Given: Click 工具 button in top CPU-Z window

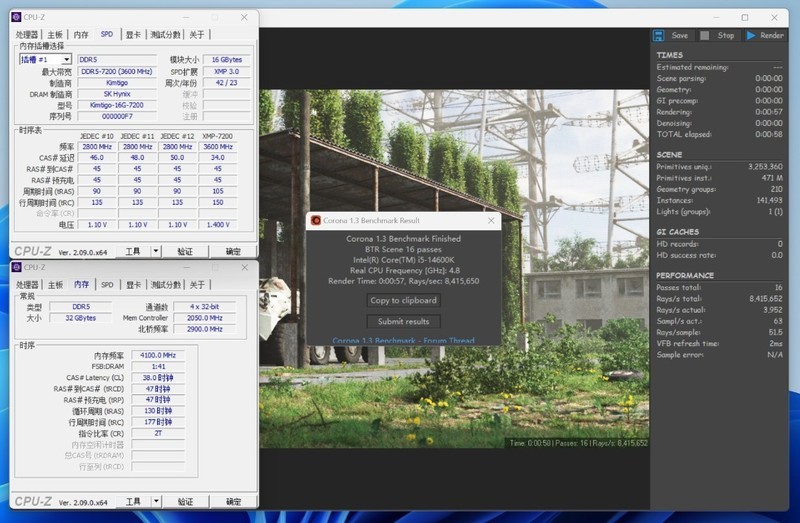Looking at the screenshot, I should [x=133, y=251].
